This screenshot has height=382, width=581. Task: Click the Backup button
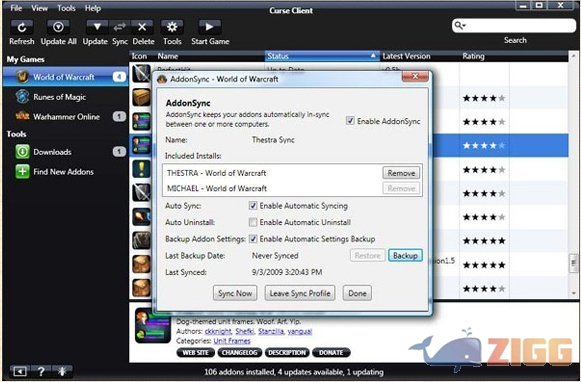click(405, 256)
